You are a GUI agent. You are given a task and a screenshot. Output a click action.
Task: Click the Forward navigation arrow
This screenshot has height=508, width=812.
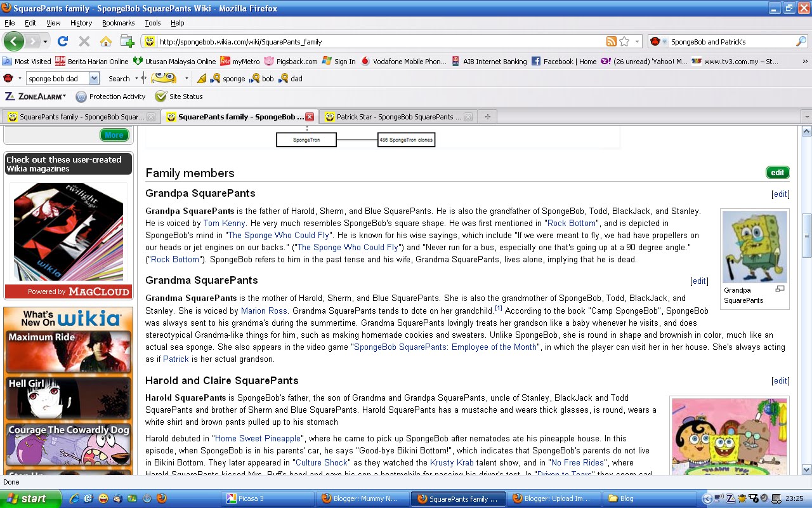click(32, 41)
